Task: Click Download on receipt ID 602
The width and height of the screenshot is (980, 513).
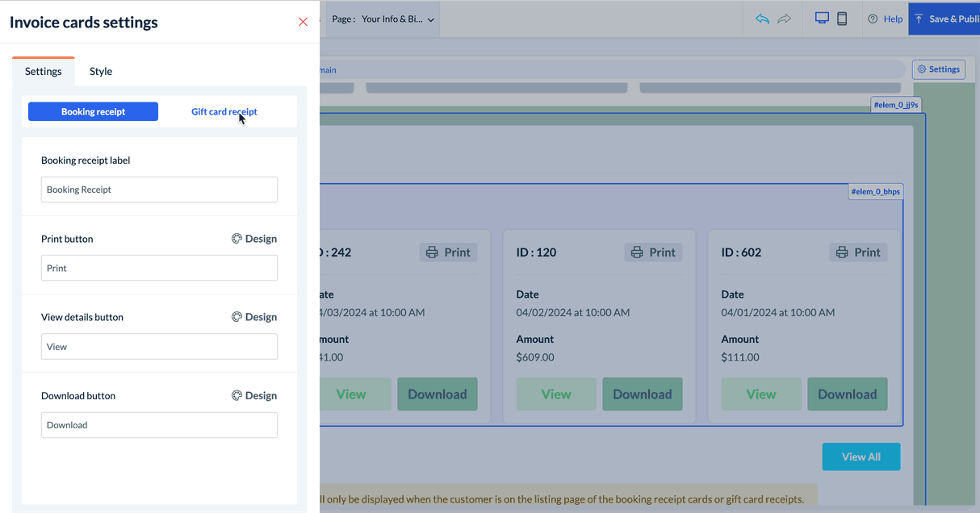Action: click(x=848, y=394)
